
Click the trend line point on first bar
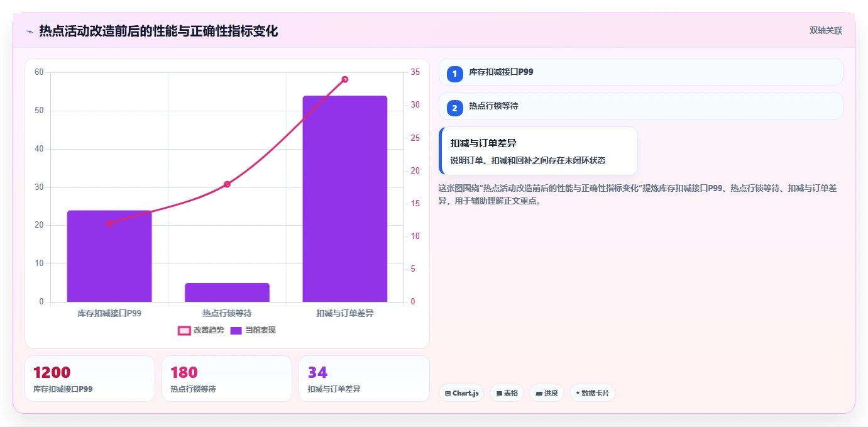tap(109, 223)
